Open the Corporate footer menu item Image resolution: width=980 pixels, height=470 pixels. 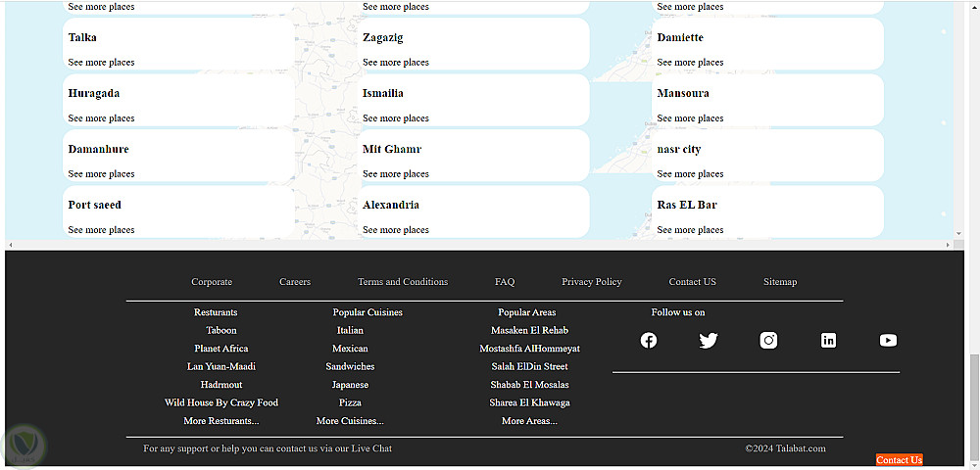212,282
